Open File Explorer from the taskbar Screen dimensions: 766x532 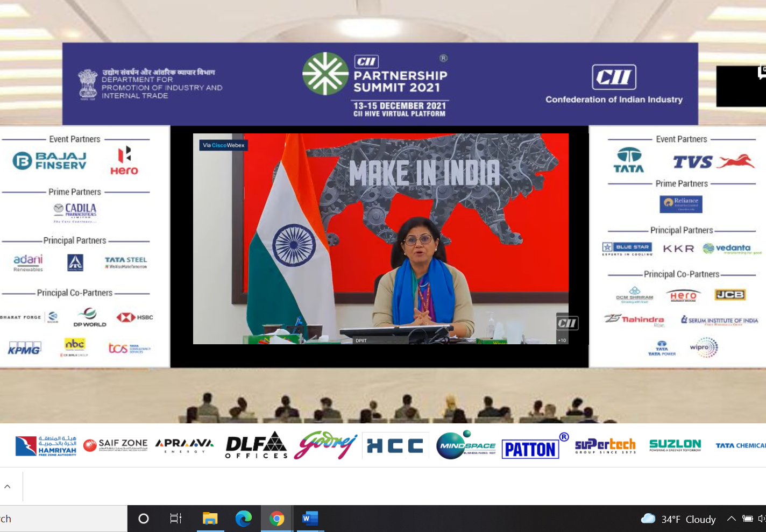[x=210, y=519]
